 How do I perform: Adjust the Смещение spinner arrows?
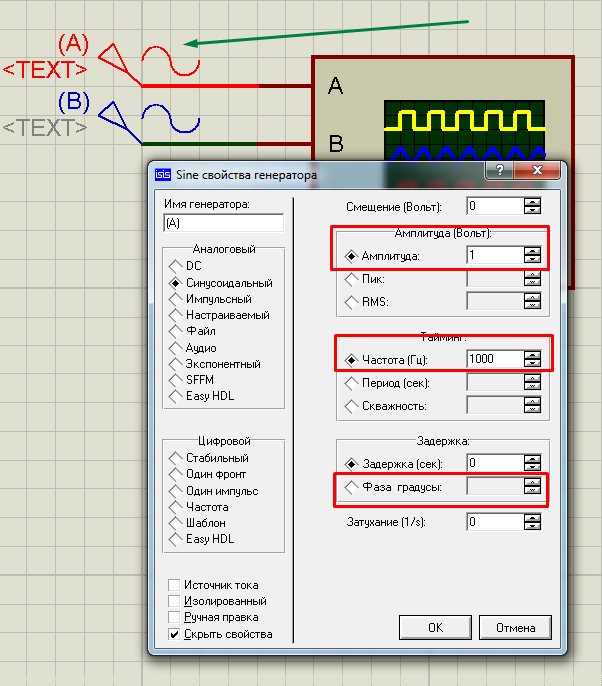click(532, 206)
